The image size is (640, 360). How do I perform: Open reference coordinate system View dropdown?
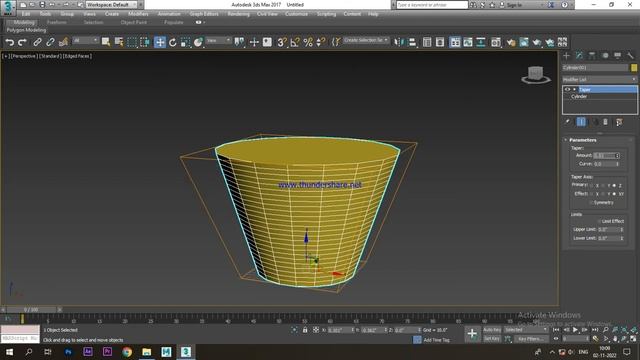click(x=218, y=40)
